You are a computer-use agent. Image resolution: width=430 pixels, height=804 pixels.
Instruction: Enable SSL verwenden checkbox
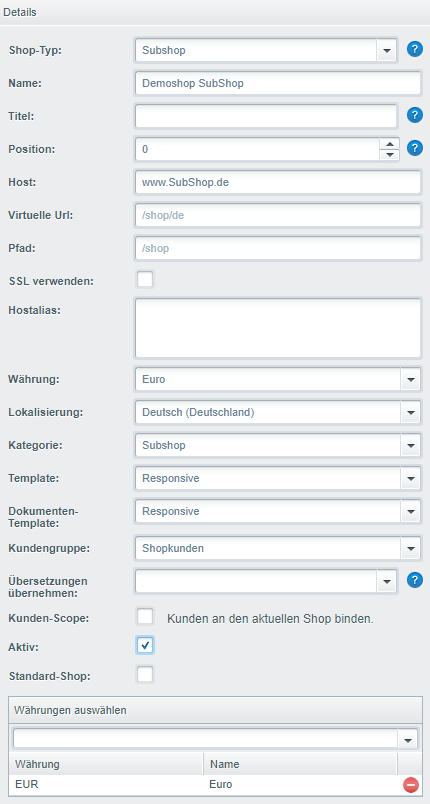(x=145, y=280)
